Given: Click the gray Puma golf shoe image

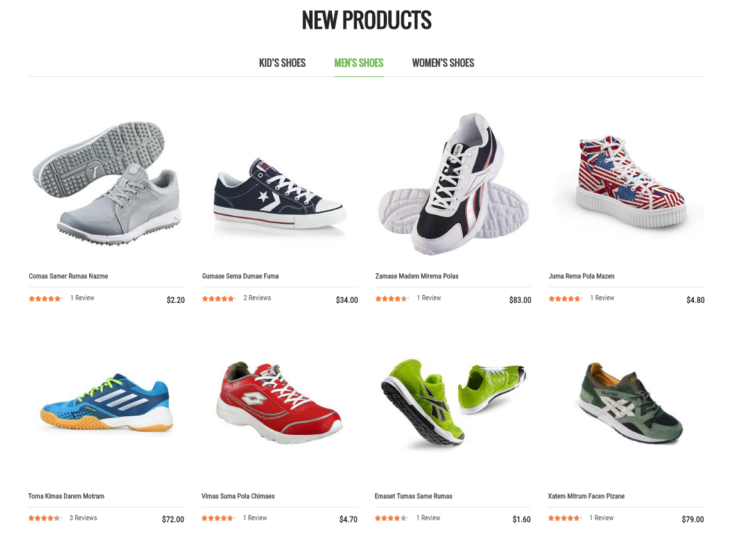Looking at the screenshot, I should [107, 183].
